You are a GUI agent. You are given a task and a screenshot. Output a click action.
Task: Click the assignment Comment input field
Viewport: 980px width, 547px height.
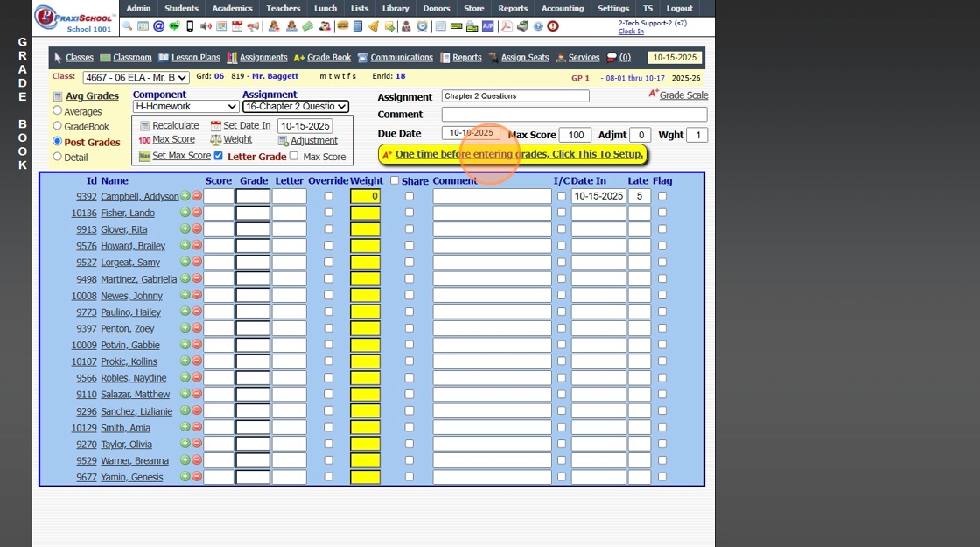click(x=574, y=115)
